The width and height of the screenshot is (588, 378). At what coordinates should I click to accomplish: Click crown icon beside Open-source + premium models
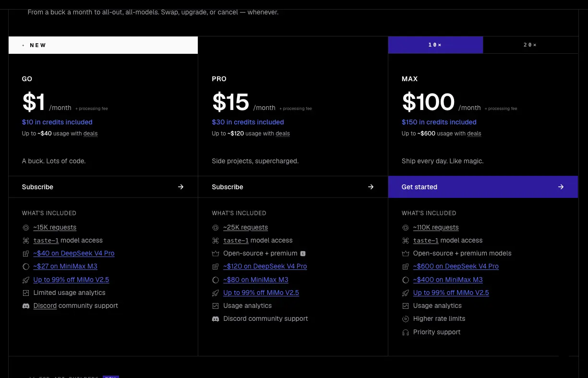[x=406, y=253]
